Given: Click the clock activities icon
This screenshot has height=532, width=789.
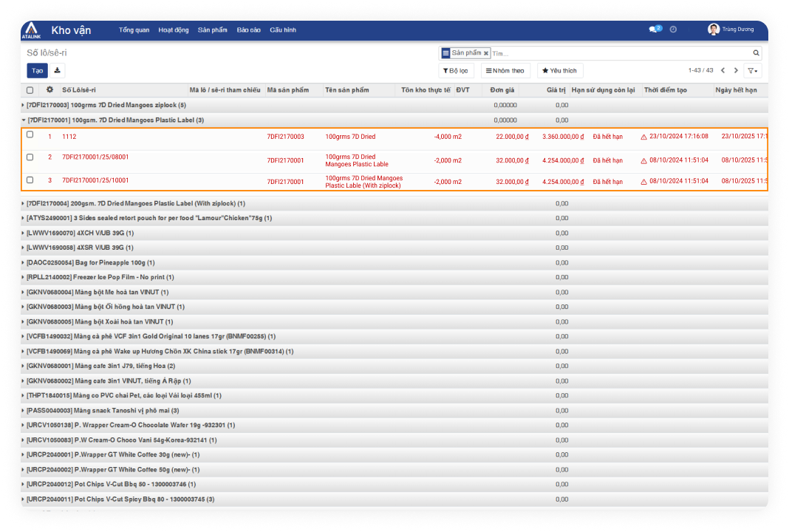Looking at the screenshot, I should [673, 30].
